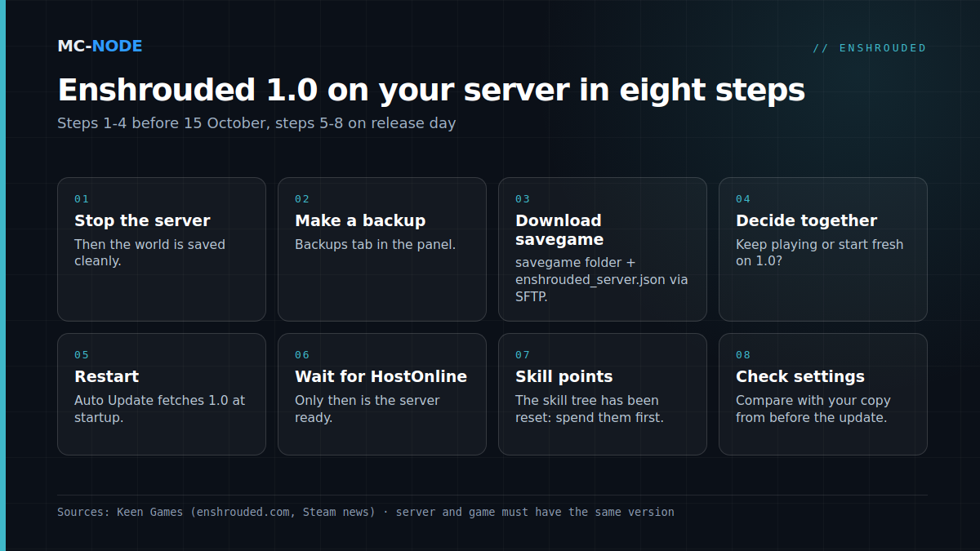The image size is (980, 551).
Task: Select 'Auto Update fetches 1.0 at startup.' text
Action: click(x=159, y=408)
